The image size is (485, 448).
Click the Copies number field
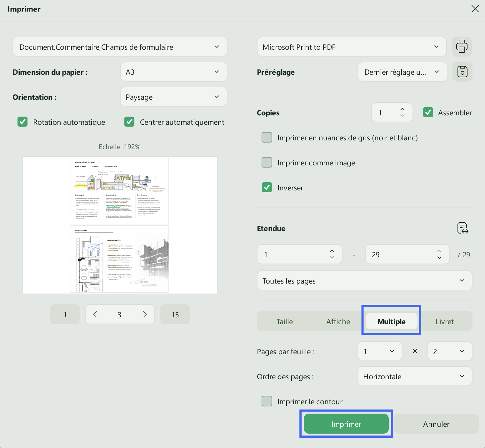pyautogui.click(x=392, y=112)
